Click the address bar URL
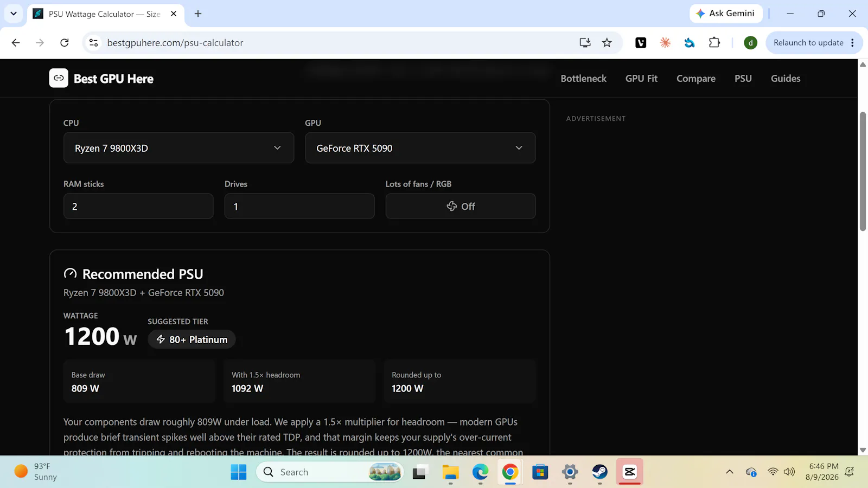Image resolution: width=868 pixels, height=488 pixels. click(175, 43)
